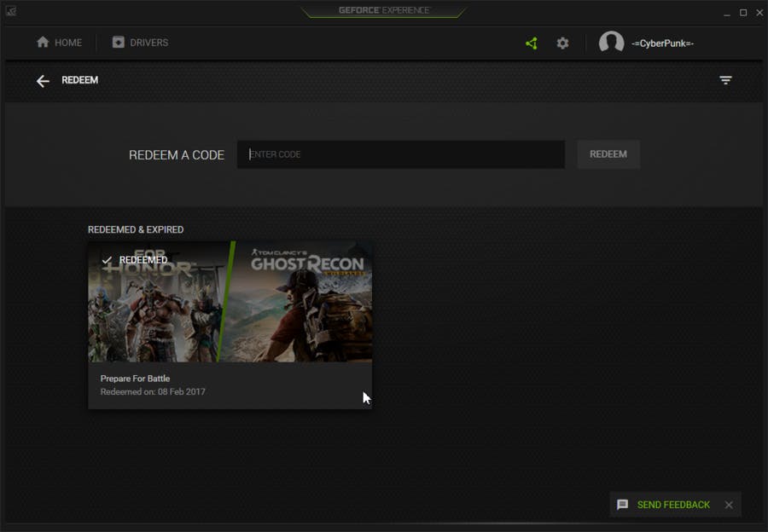The image size is (768, 532).
Task: Click the Home house icon
Action: coord(43,43)
